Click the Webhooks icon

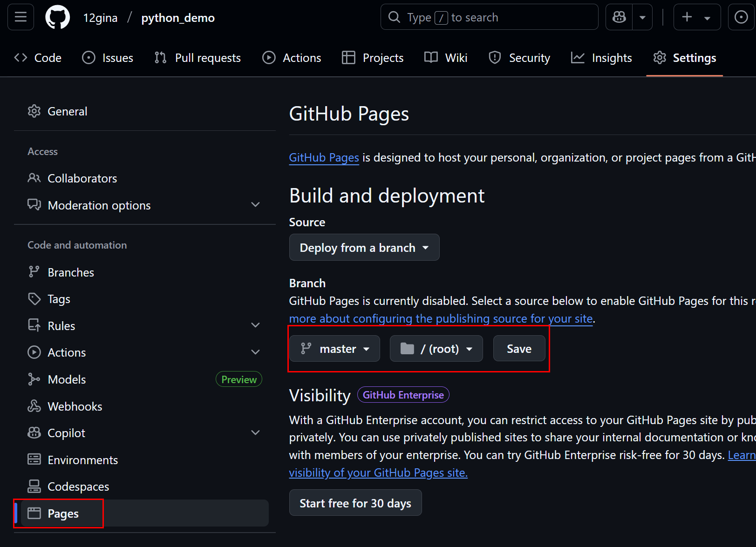click(x=34, y=406)
